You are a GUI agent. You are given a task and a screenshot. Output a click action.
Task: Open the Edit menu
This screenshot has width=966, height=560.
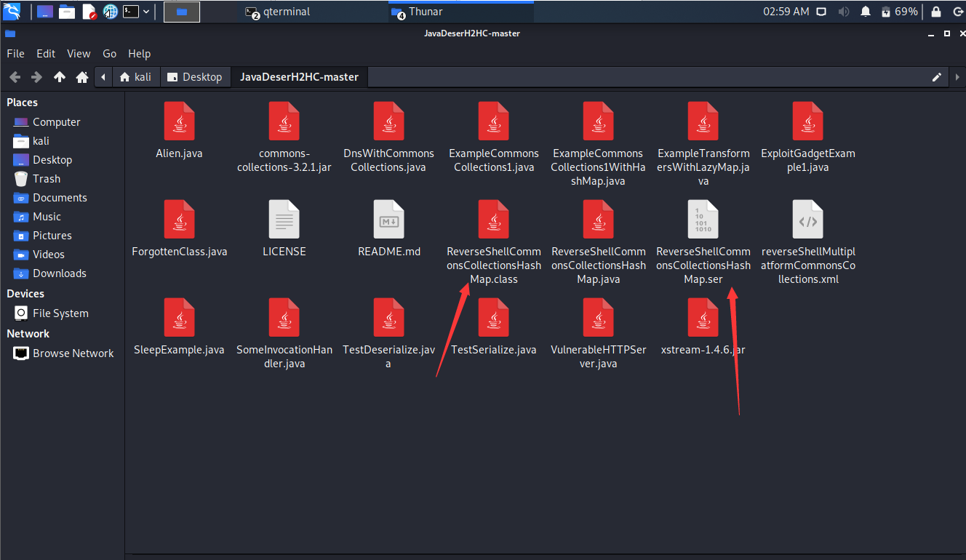[46, 53]
